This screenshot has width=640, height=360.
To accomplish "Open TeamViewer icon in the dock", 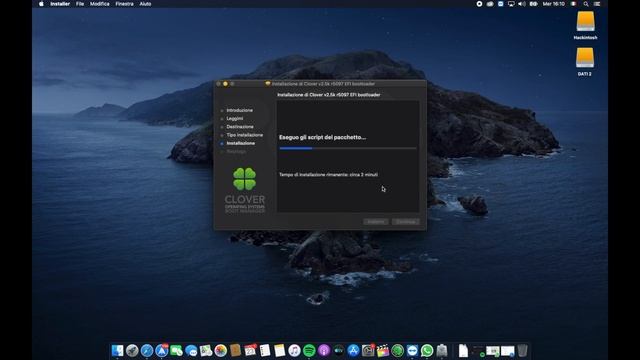I will point(412,351).
